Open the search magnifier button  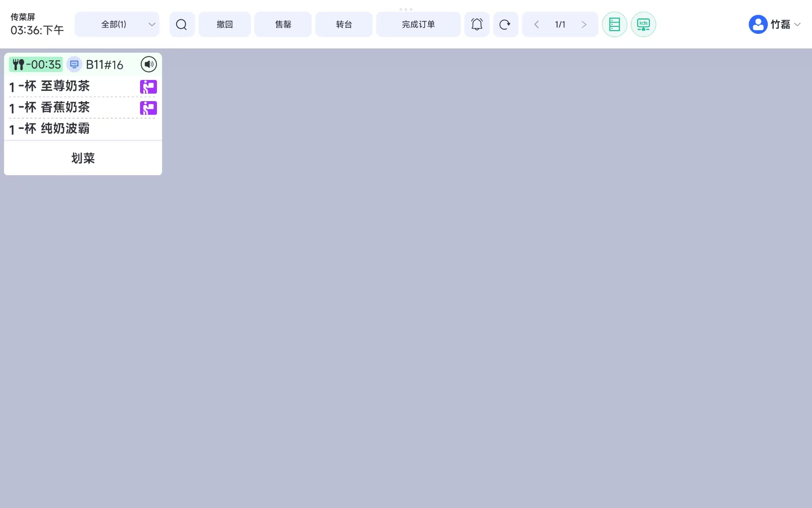click(182, 24)
